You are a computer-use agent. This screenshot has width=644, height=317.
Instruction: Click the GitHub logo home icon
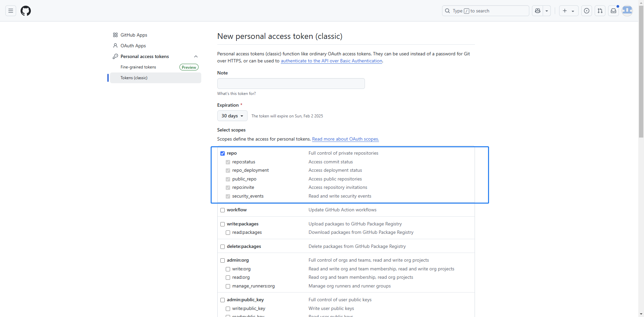point(26,11)
